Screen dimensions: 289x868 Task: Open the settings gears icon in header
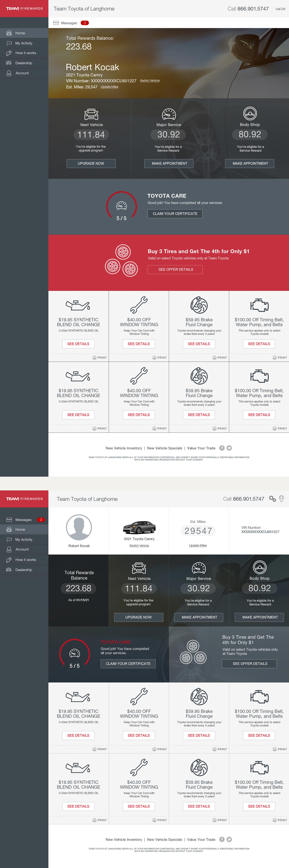pyautogui.click(x=272, y=499)
